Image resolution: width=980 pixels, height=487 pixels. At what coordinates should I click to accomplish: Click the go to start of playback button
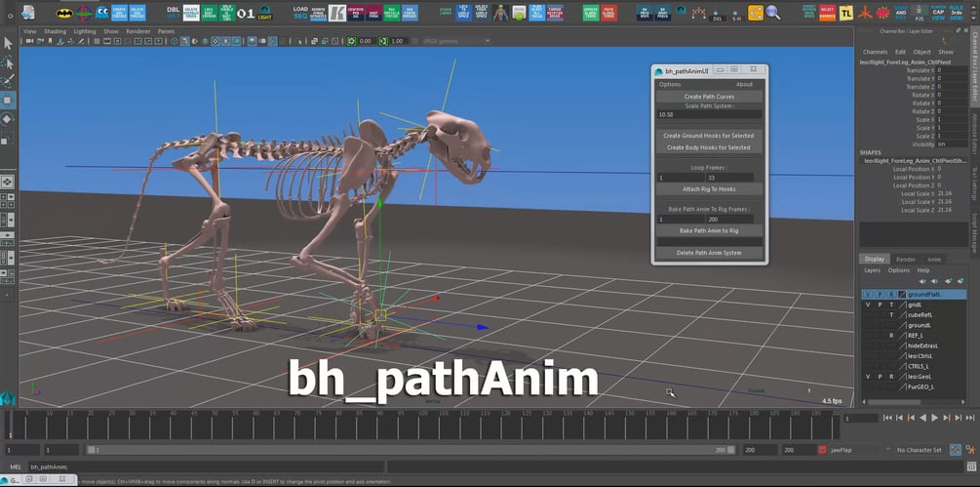[887, 418]
